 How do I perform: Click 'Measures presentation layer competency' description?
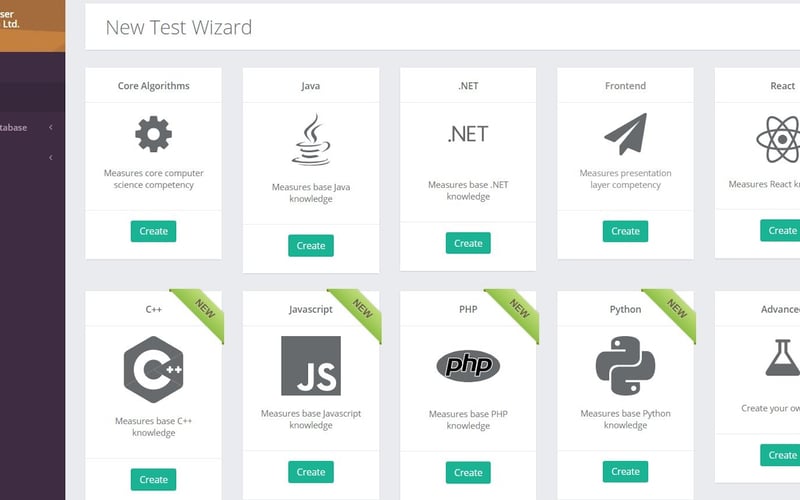626,179
